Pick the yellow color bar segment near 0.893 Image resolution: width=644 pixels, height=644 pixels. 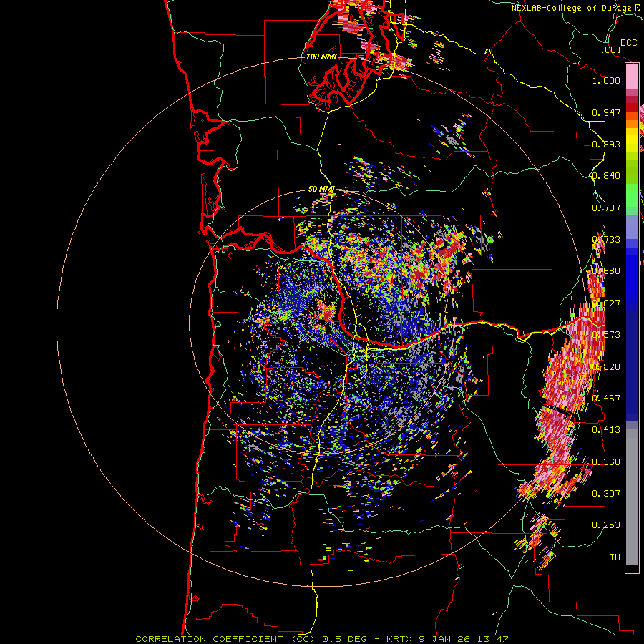[x=632, y=140]
